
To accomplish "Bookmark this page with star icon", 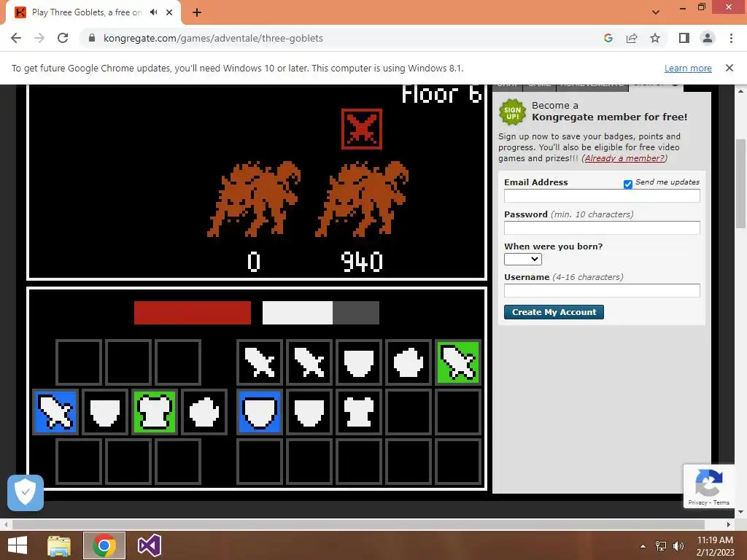I will [x=655, y=38].
